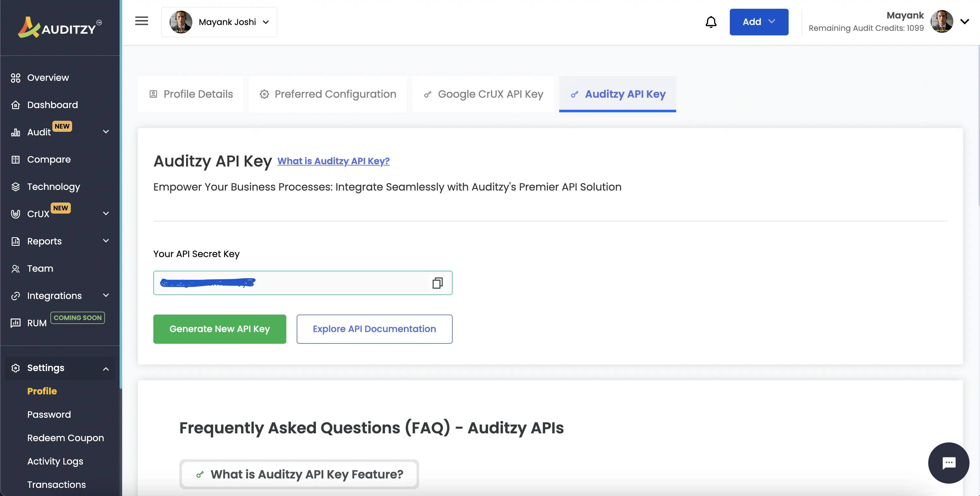980x496 pixels.
Task: Switch to Profile Details tab
Action: [x=191, y=94]
